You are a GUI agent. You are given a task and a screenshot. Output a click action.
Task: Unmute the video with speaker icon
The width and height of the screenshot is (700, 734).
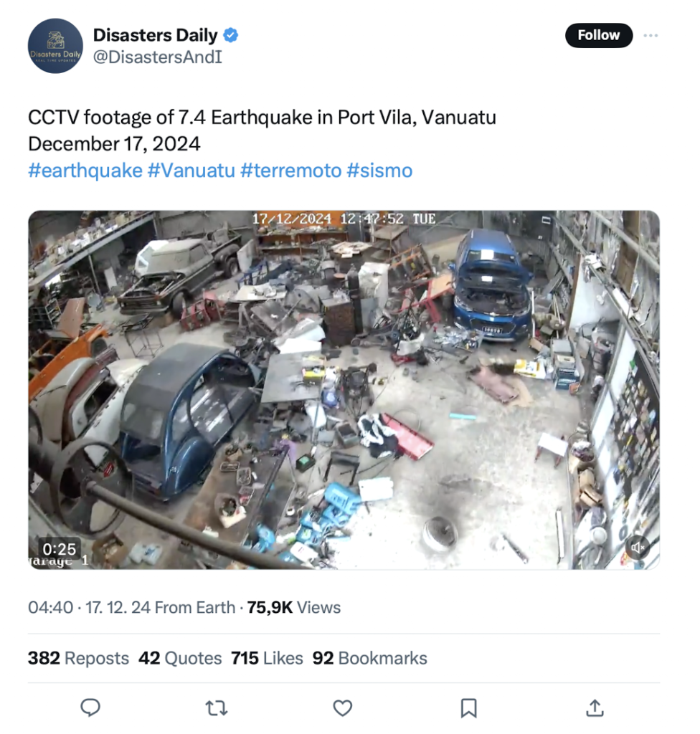pos(637,546)
